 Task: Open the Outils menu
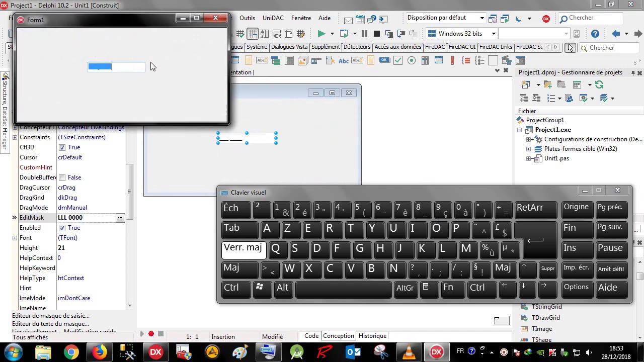[247, 18]
